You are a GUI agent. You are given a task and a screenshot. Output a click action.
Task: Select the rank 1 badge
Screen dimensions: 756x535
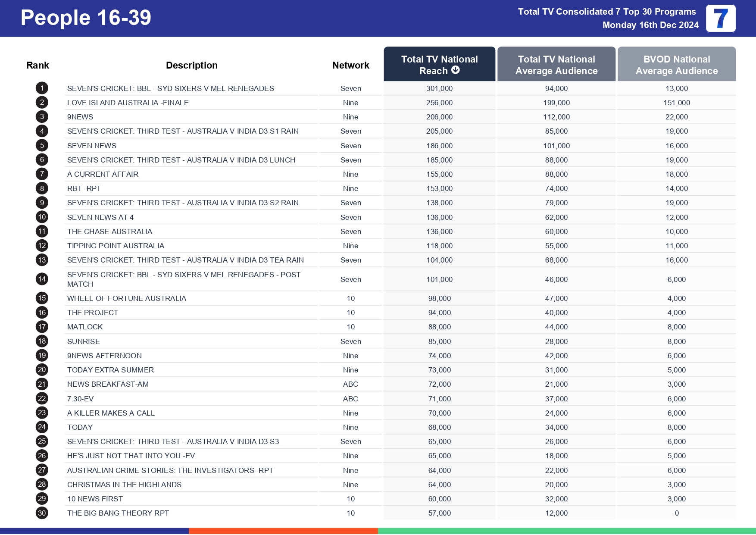pyautogui.click(x=41, y=88)
